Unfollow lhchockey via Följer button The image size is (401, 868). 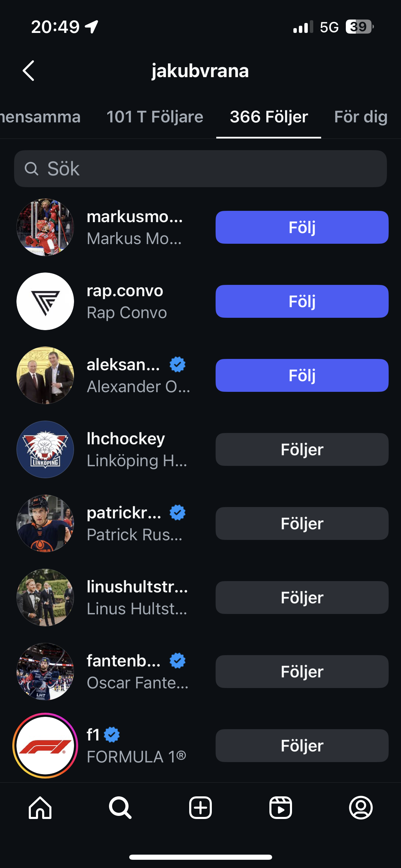click(x=302, y=449)
